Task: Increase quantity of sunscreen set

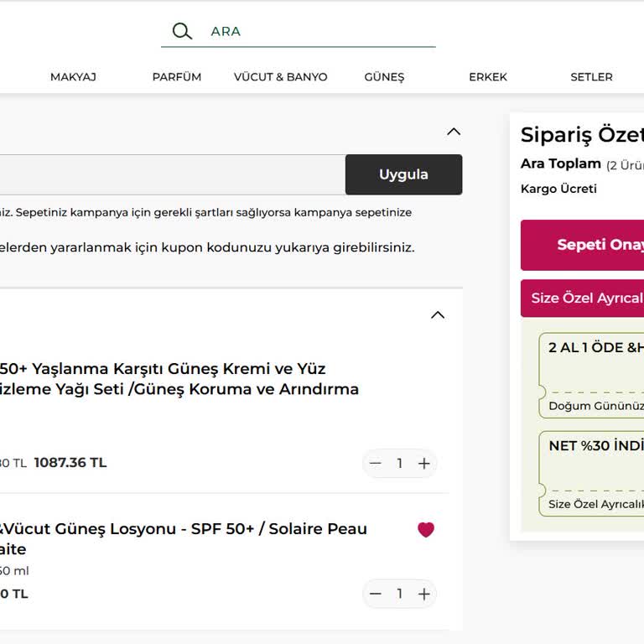Action: [424, 464]
